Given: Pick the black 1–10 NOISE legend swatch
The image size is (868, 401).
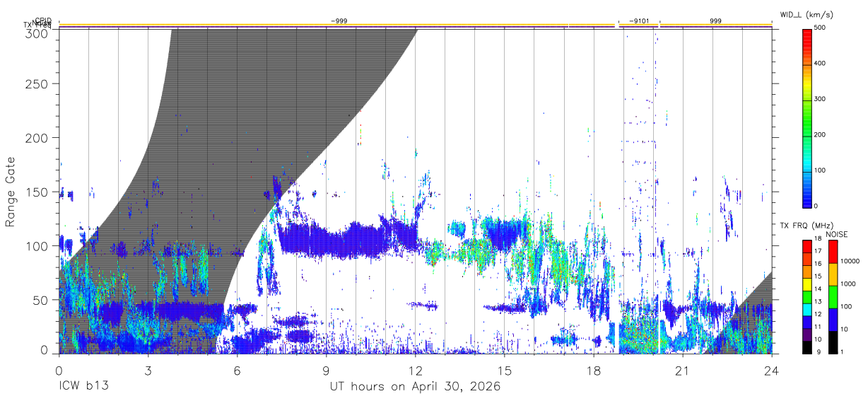Looking at the screenshot, I should tap(833, 342).
